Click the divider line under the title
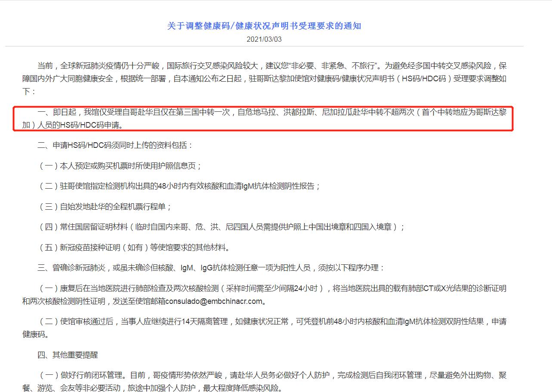The height and width of the screenshot is (392, 552). 275,47
